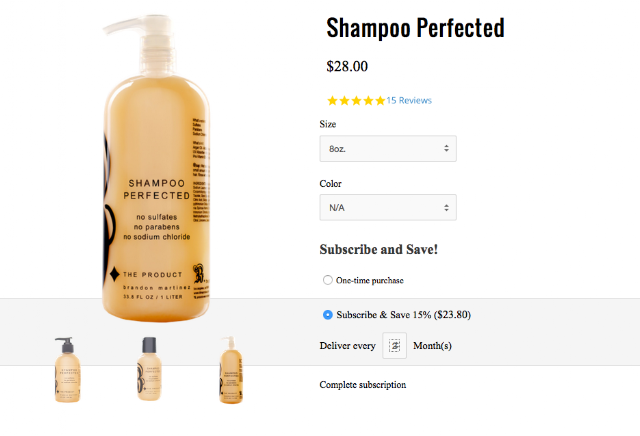Open the Size dropdown showing 8oz.

pos(388,149)
